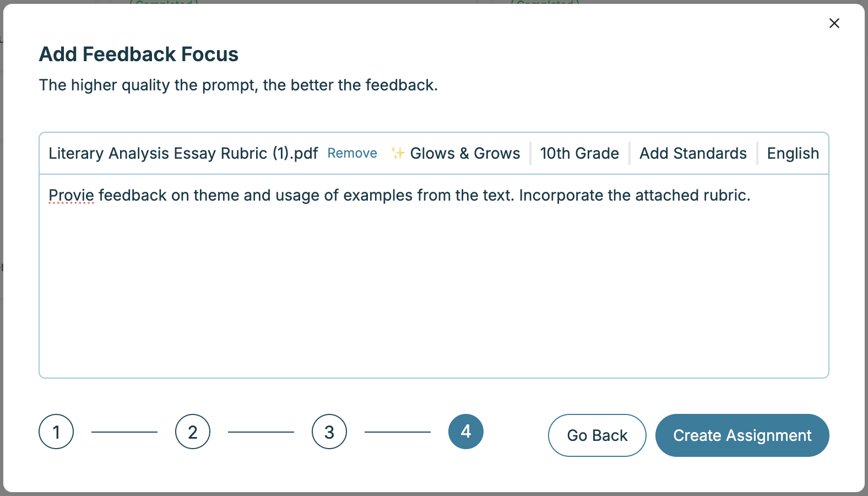Viewport: 868px width, 496px height.
Task: Jump to step 2 in the progress indicator
Action: [x=193, y=432]
